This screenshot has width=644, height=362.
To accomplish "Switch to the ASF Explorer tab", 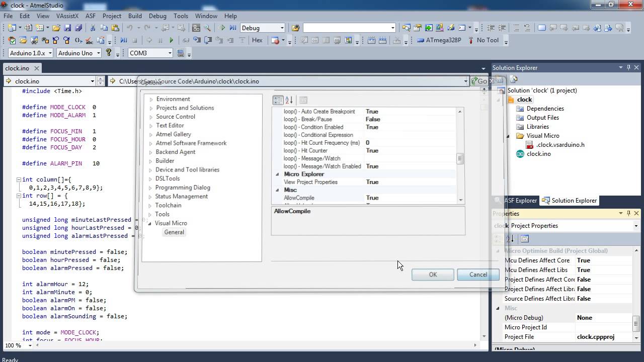I will pos(516,201).
